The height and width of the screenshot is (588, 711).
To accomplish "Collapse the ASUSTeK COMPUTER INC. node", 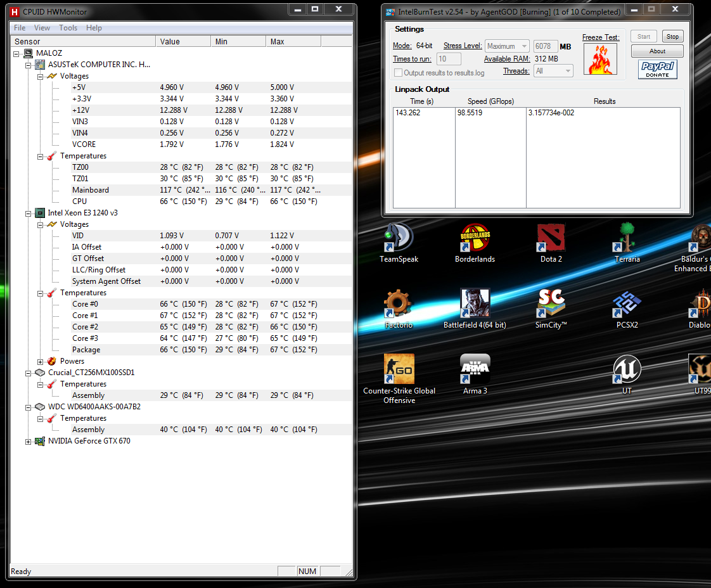I will (28, 65).
